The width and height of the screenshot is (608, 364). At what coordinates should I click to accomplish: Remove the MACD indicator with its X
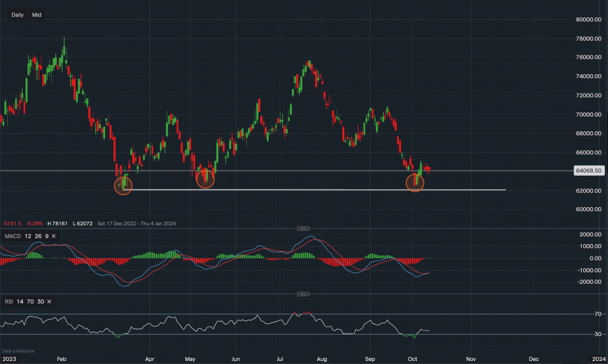pyautogui.click(x=54, y=235)
